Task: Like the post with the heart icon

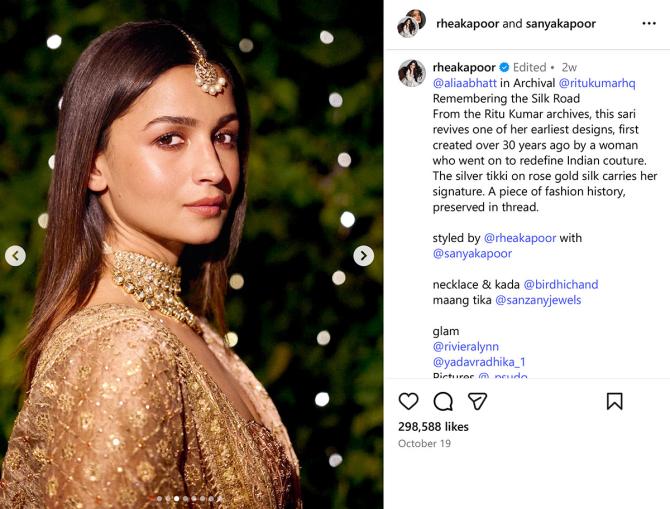Action: pyautogui.click(x=409, y=401)
